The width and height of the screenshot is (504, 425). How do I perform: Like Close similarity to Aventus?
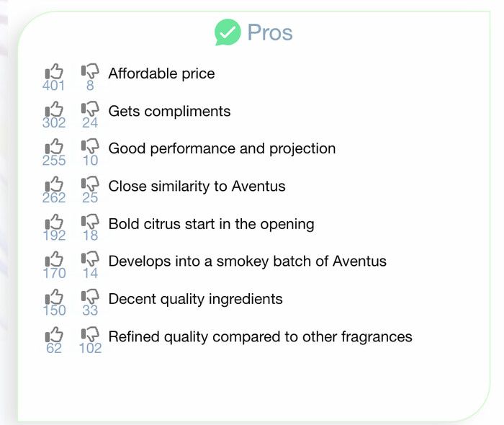pos(54,184)
